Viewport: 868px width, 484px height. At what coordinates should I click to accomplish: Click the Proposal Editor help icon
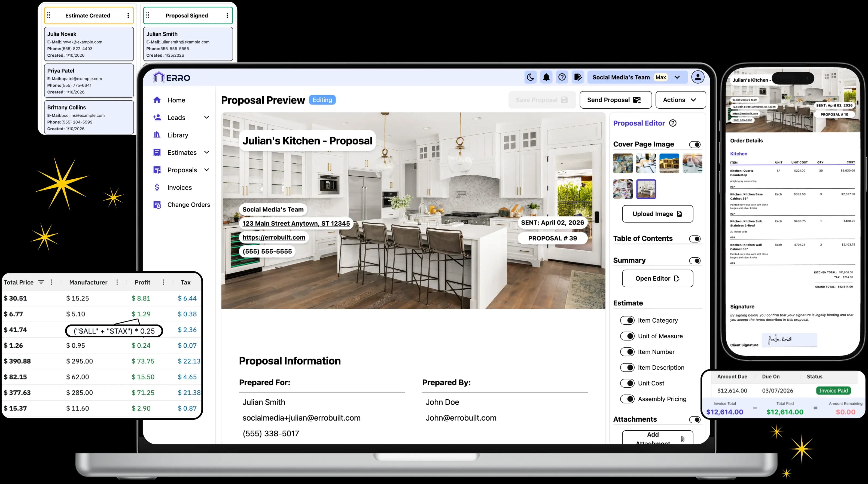pos(672,123)
